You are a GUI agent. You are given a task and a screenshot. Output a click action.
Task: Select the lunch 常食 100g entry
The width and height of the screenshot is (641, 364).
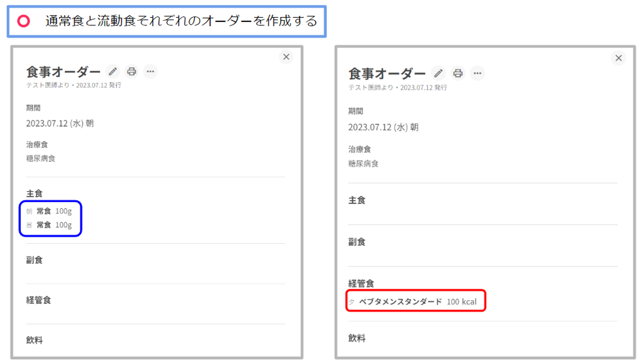(54, 225)
